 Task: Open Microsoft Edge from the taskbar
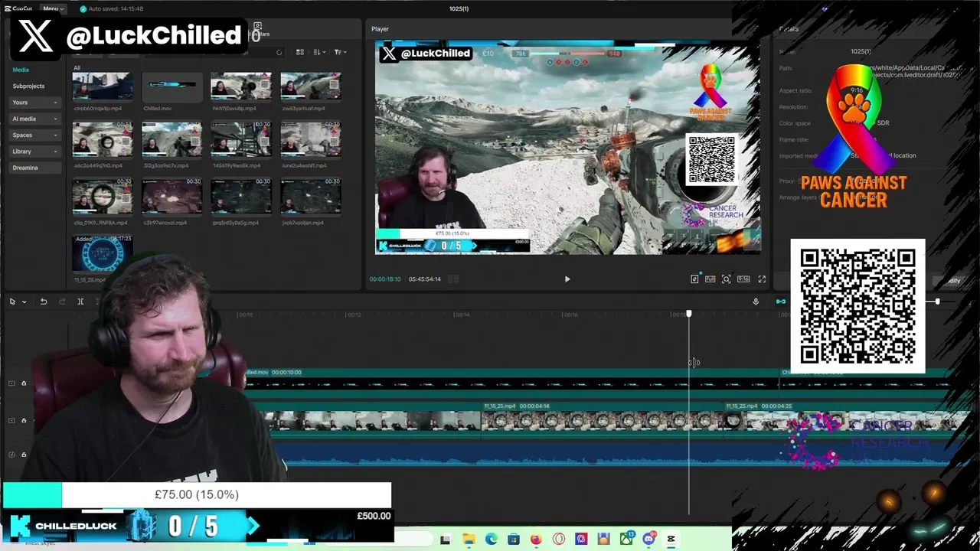[x=491, y=539]
